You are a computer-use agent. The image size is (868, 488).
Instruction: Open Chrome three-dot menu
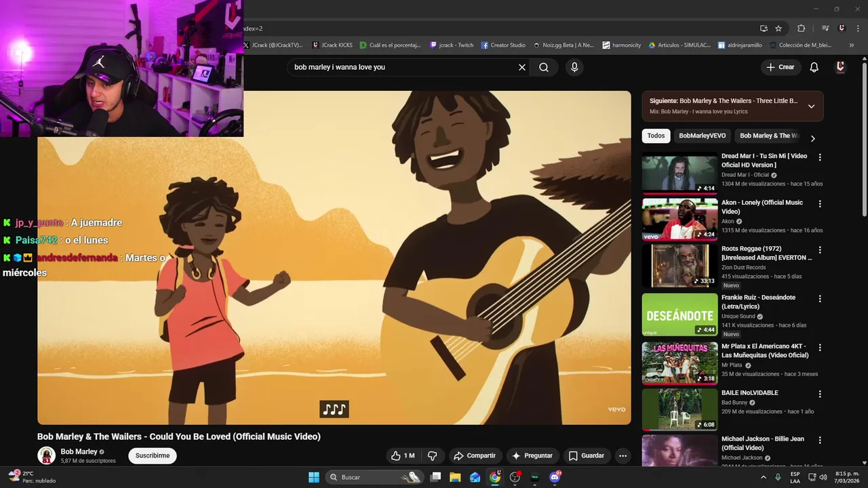[859, 28]
